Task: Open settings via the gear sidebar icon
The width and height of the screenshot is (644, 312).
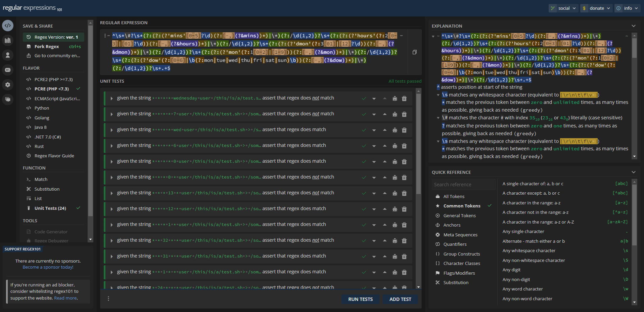Action: 8,85
